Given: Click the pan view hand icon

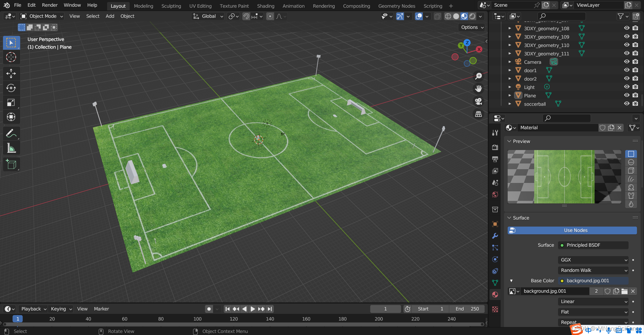Looking at the screenshot, I should [478, 89].
